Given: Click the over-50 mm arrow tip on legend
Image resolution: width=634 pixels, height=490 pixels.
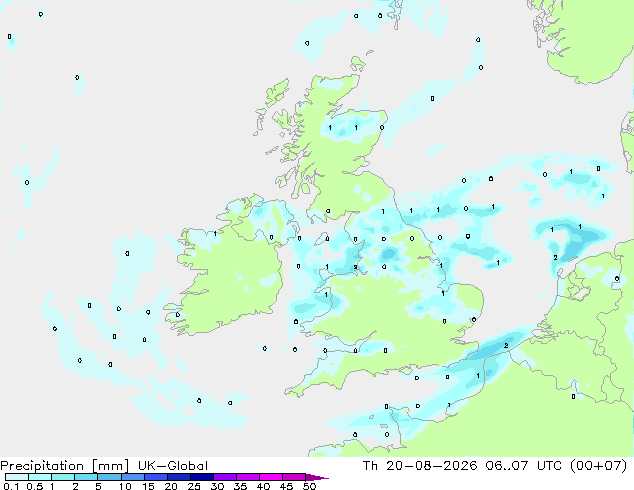Looking at the screenshot, I should pos(317,477).
